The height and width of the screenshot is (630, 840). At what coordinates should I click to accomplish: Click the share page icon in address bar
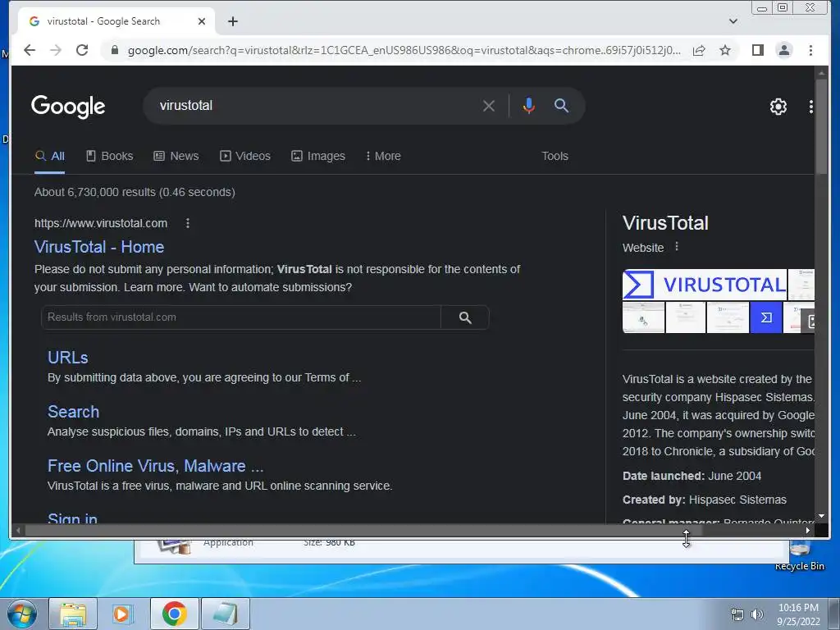[699, 50]
